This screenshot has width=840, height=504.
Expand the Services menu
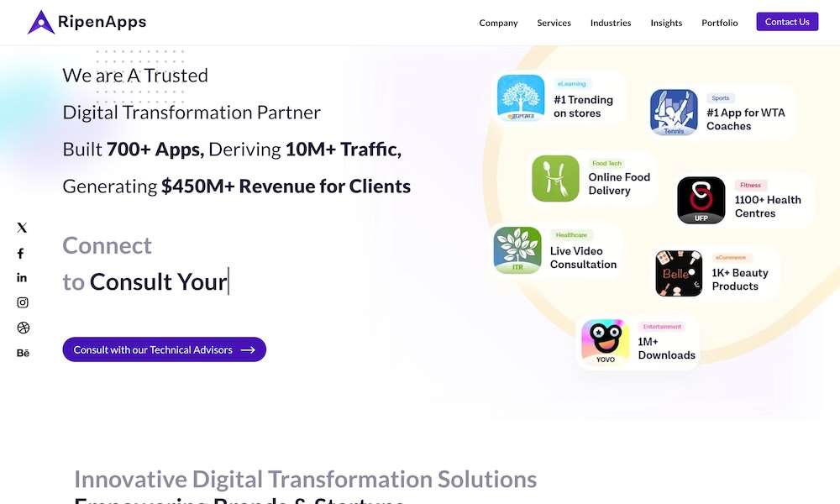[554, 23]
